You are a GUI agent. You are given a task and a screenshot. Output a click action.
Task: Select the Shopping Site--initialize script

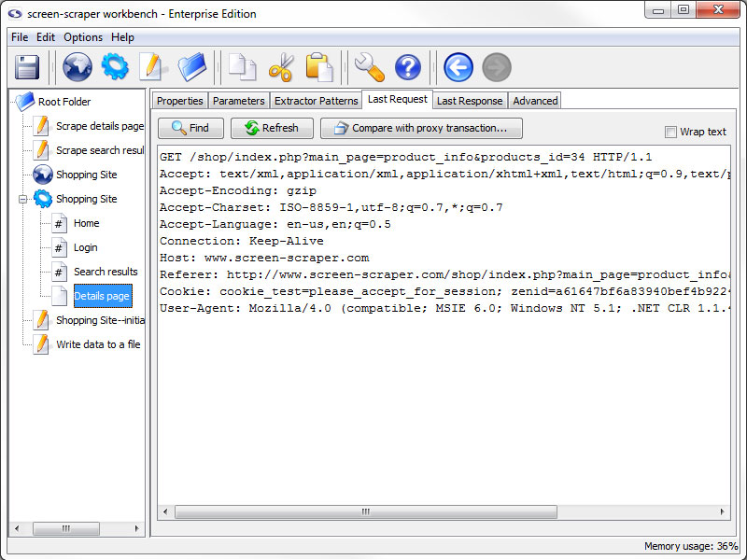coord(100,320)
